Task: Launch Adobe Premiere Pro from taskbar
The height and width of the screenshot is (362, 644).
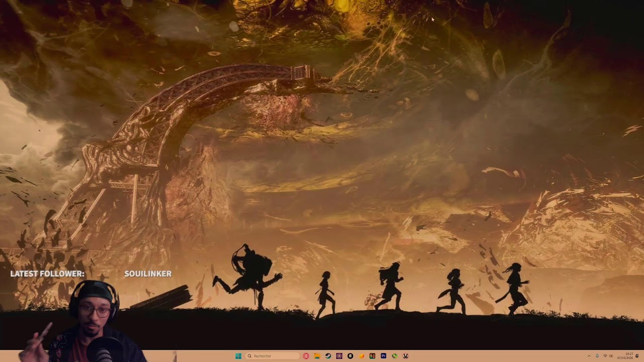Action: [x=383, y=356]
